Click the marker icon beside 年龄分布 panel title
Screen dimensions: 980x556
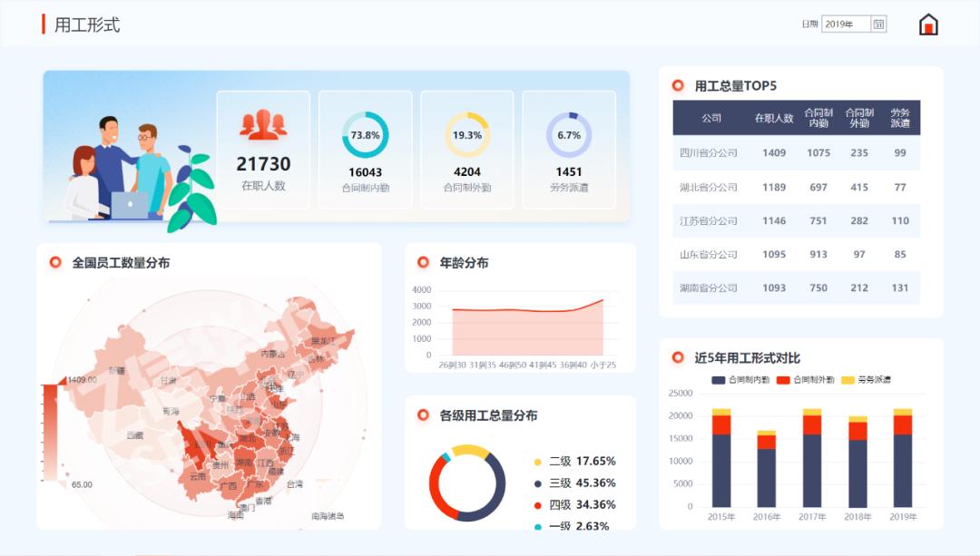click(x=423, y=262)
